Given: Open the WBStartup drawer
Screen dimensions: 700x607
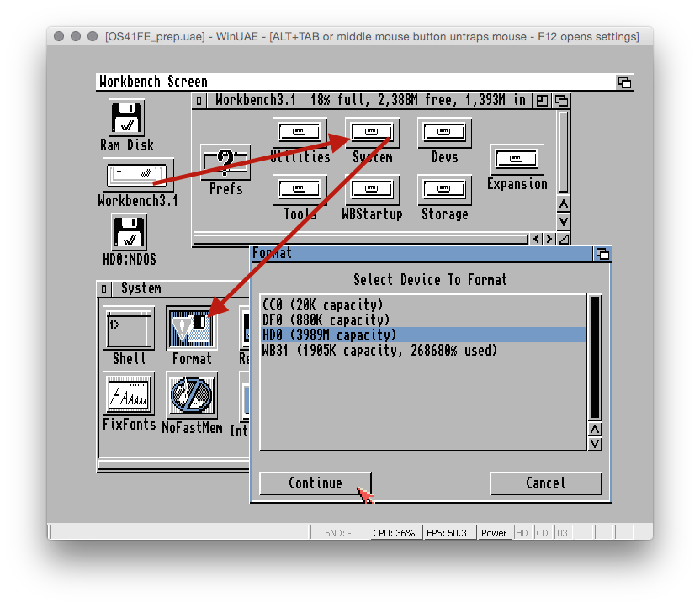Looking at the screenshot, I should pyautogui.click(x=372, y=189).
